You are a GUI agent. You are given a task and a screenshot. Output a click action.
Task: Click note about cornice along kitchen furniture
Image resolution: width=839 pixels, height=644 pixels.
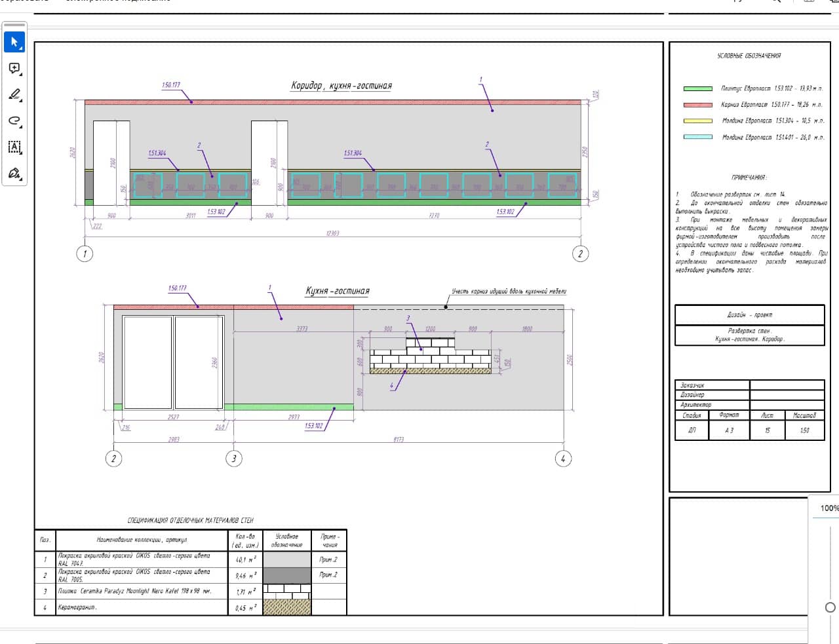click(509, 291)
